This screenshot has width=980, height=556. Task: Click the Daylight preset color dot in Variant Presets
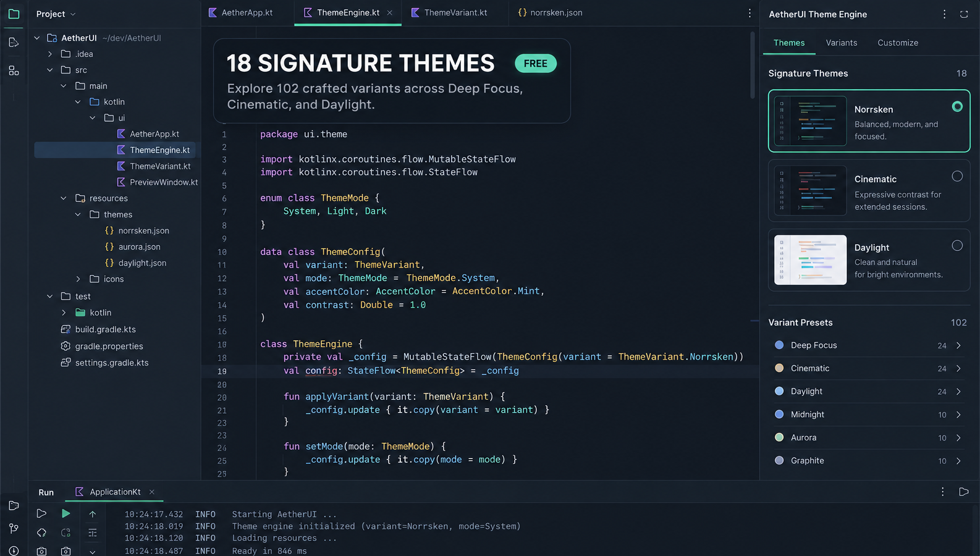click(779, 391)
